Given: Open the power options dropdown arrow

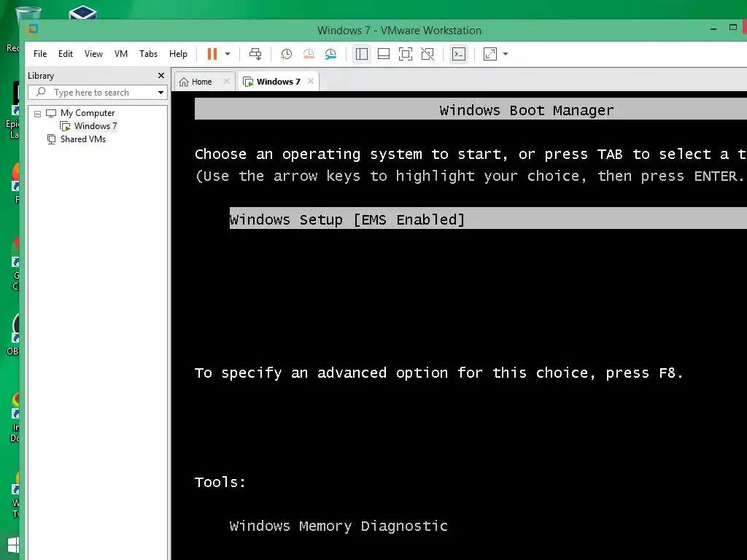Looking at the screenshot, I should tap(228, 54).
